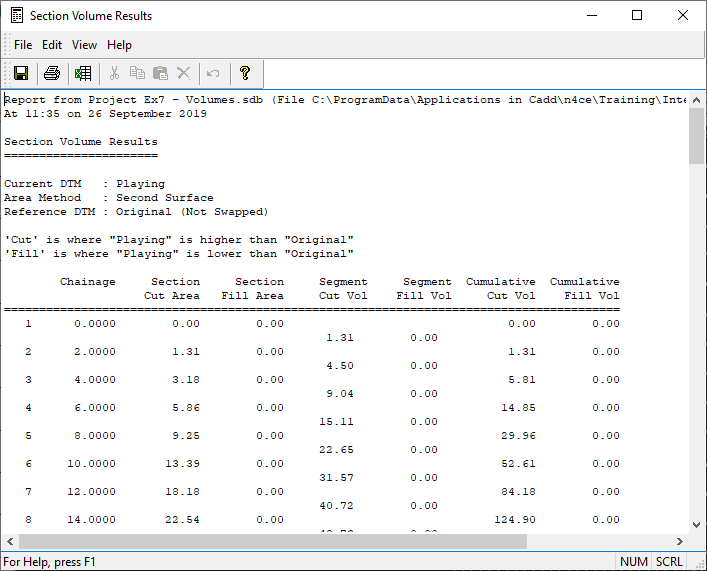Click the vertical scrollbar thumb
The height and width of the screenshot is (571, 707).
697,136
